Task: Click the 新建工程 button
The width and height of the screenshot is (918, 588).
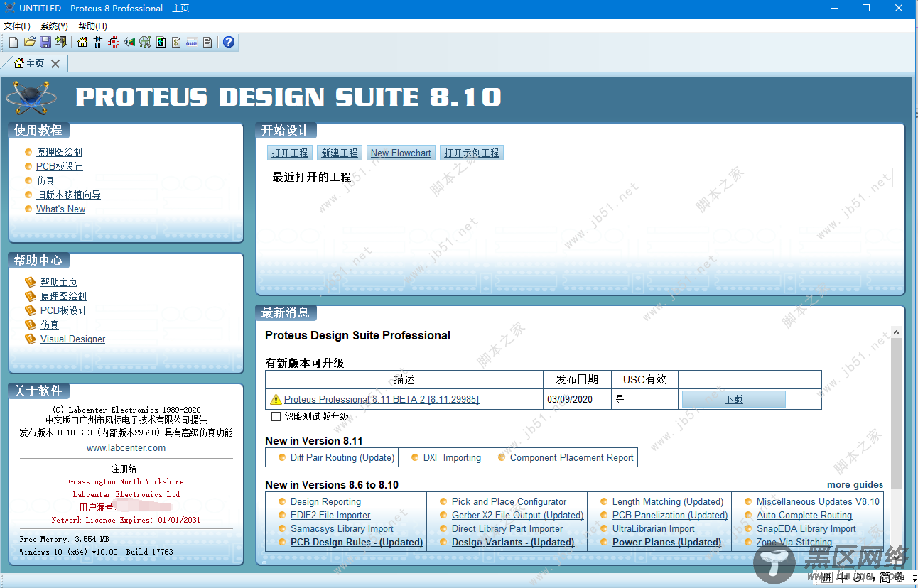Action: click(x=340, y=153)
